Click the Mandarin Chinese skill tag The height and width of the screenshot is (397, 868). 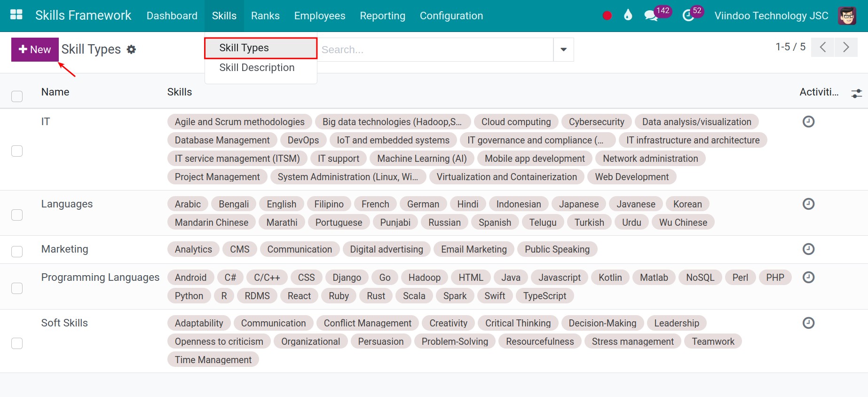click(212, 222)
